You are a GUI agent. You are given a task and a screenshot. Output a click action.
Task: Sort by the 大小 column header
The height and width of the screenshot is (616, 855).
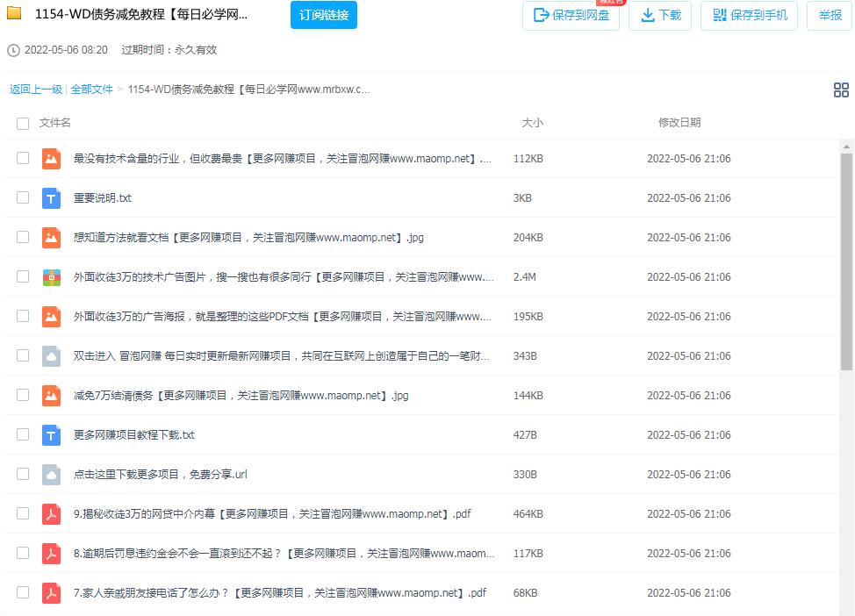[532, 123]
